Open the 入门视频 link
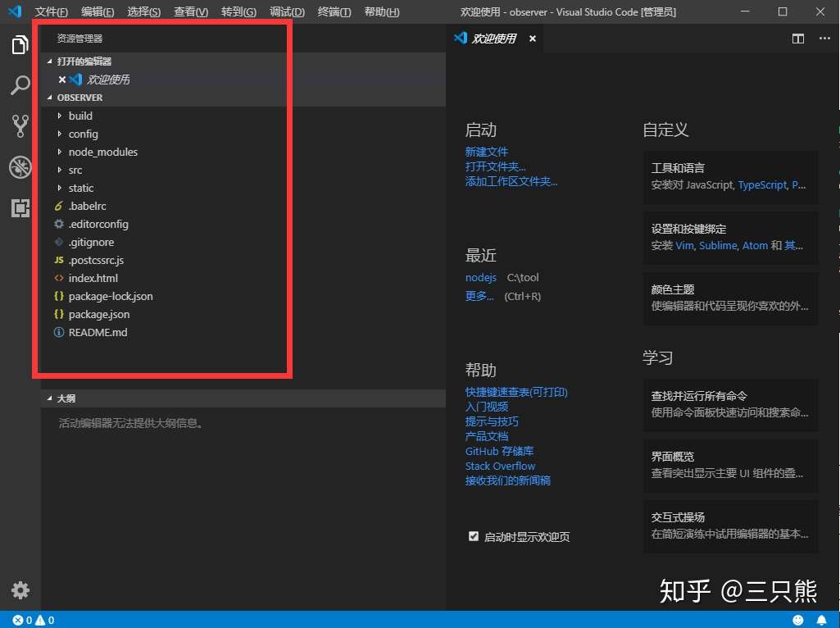The width and height of the screenshot is (840, 628). pyautogui.click(x=487, y=407)
